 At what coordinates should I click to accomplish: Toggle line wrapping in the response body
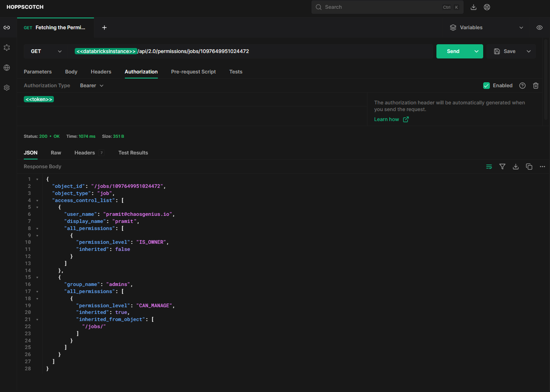[489, 166]
